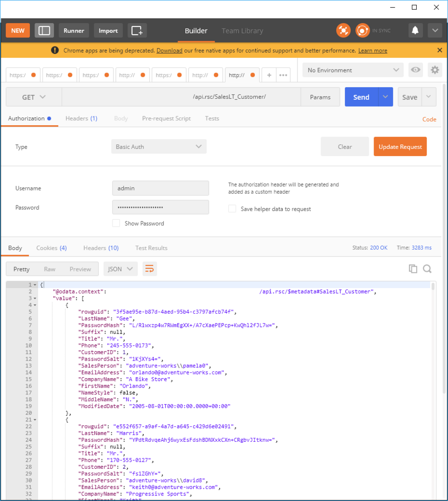
Task: Open the Runner
Action: pyautogui.click(x=74, y=31)
